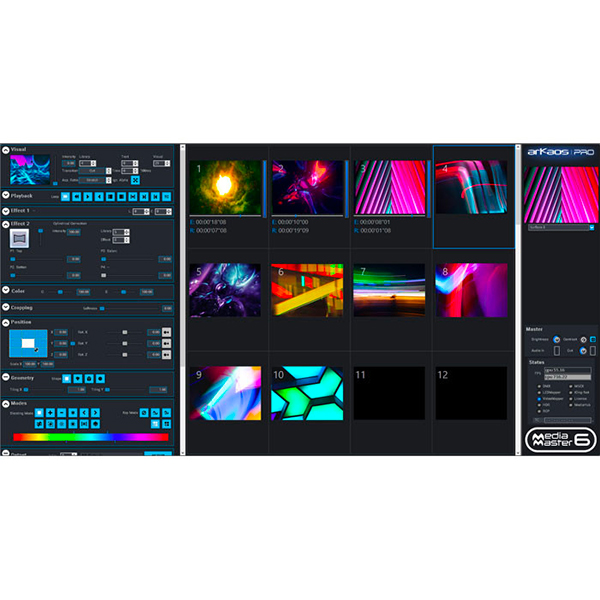Collapse the Position section

click(x=6, y=323)
